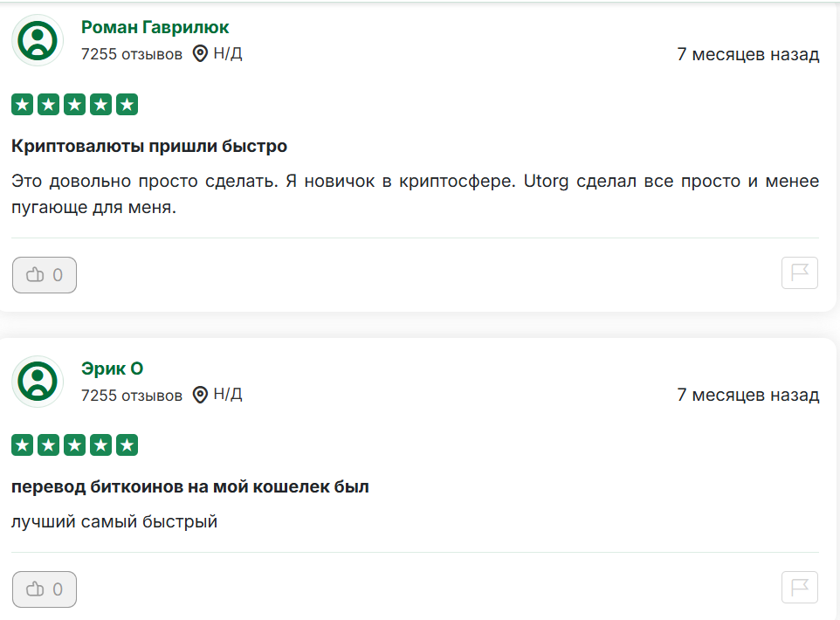Click the '7 месяцев назад' timestamp on first review
The height and width of the screenshot is (620, 840).
click(747, 53)
